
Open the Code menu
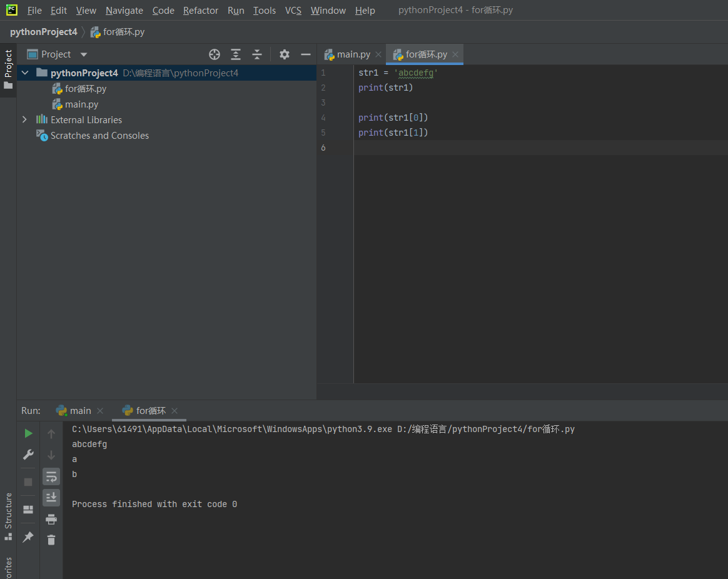click(x=163, y=10)
